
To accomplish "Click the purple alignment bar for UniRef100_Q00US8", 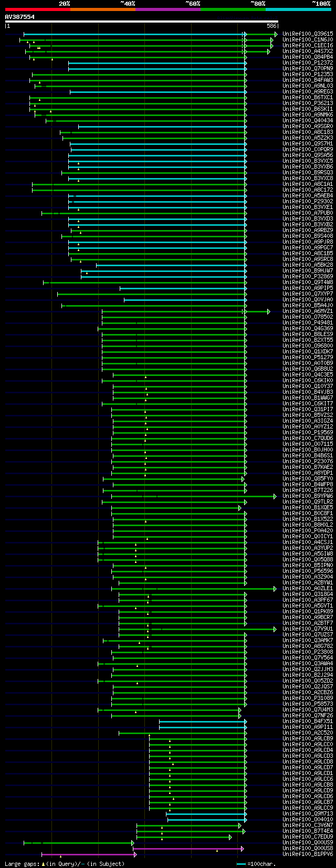I will point(187,849).
